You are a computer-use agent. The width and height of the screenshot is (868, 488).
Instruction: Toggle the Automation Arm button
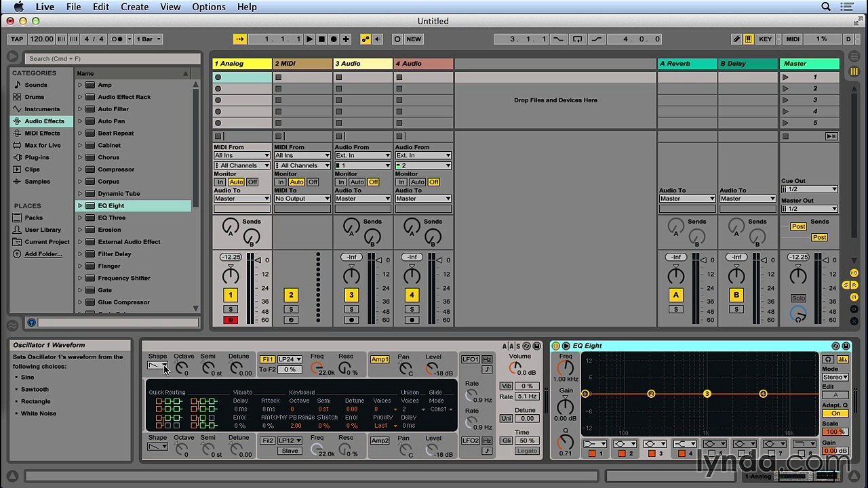pyautogui.click(x=366, y=39)
